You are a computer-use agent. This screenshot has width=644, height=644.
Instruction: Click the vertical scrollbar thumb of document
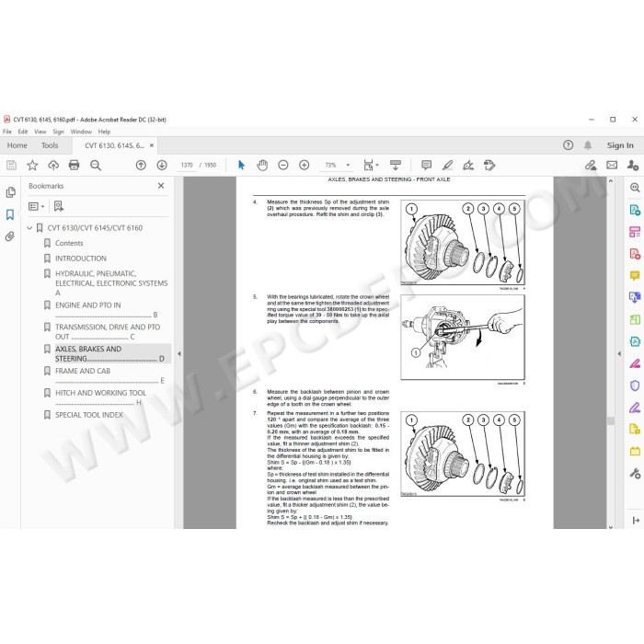pos(610,420)
